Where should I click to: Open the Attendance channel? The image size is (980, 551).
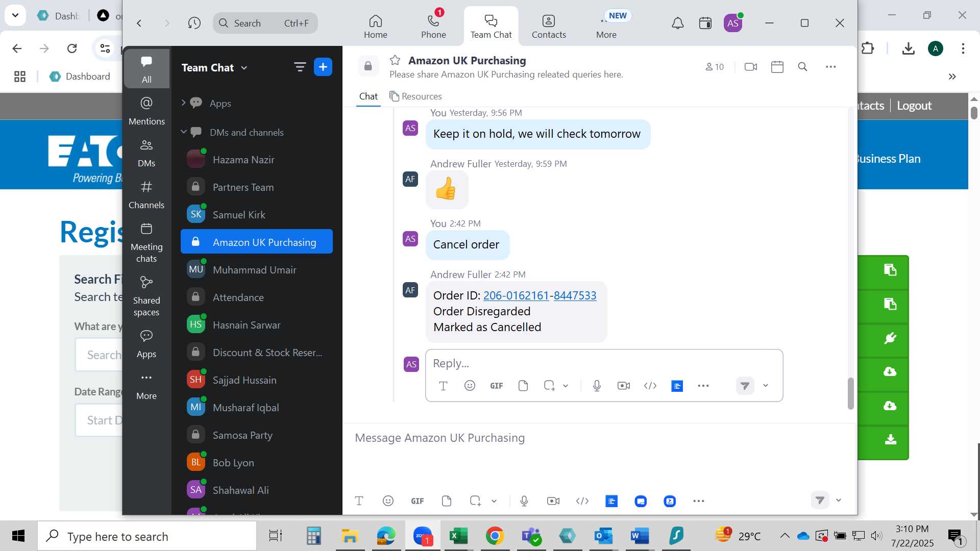pyautogui.click(x=257, y=297)
